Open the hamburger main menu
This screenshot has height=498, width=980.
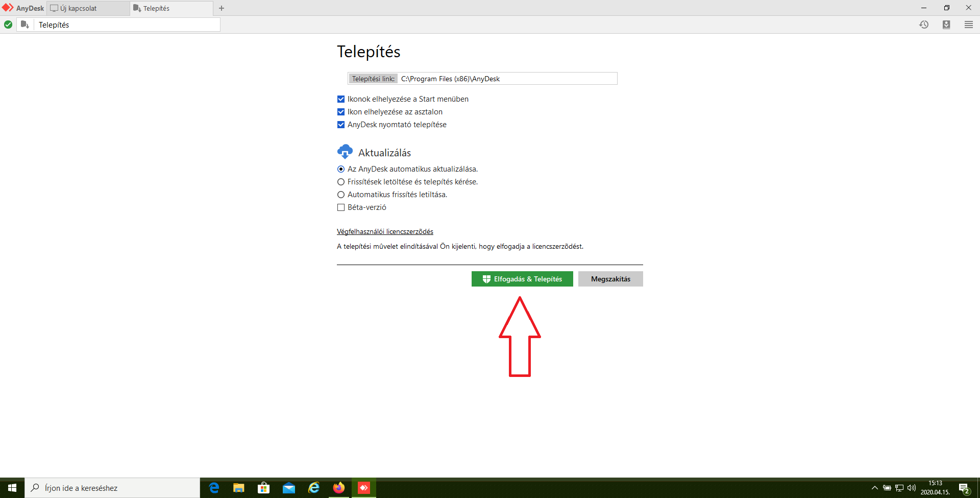[x=969, y=25]
